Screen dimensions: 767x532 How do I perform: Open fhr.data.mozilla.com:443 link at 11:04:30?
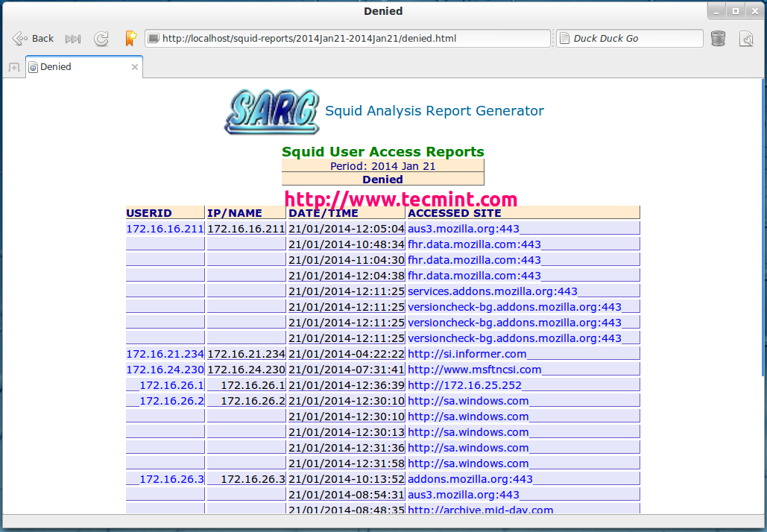(x=475, y=259)
